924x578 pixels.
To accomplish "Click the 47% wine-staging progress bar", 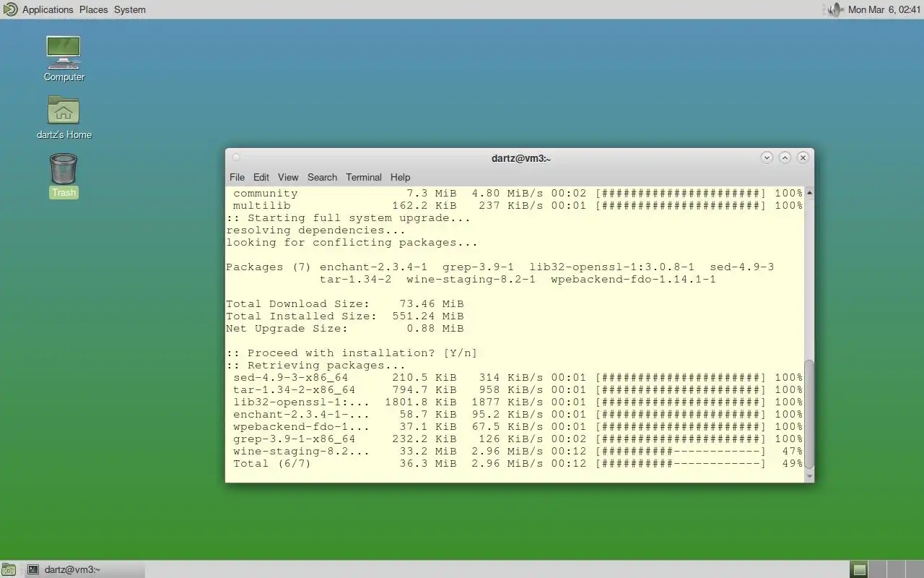I will click(680, 451).
